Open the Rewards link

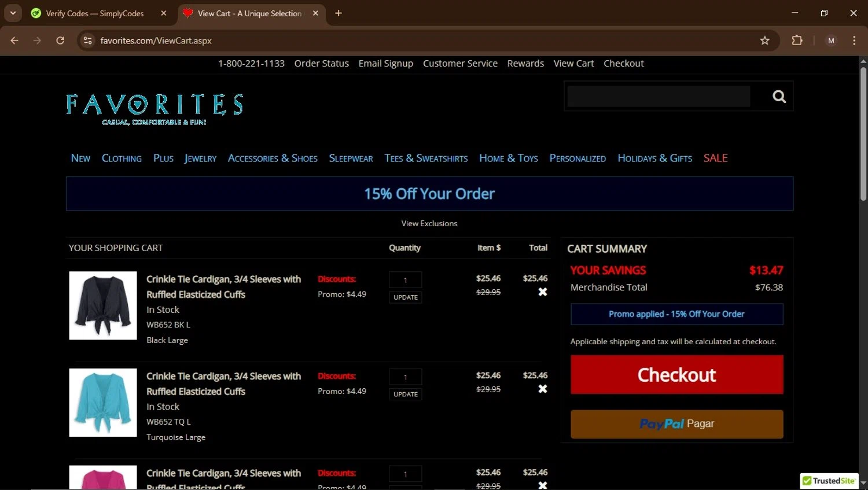click(525, 64)
